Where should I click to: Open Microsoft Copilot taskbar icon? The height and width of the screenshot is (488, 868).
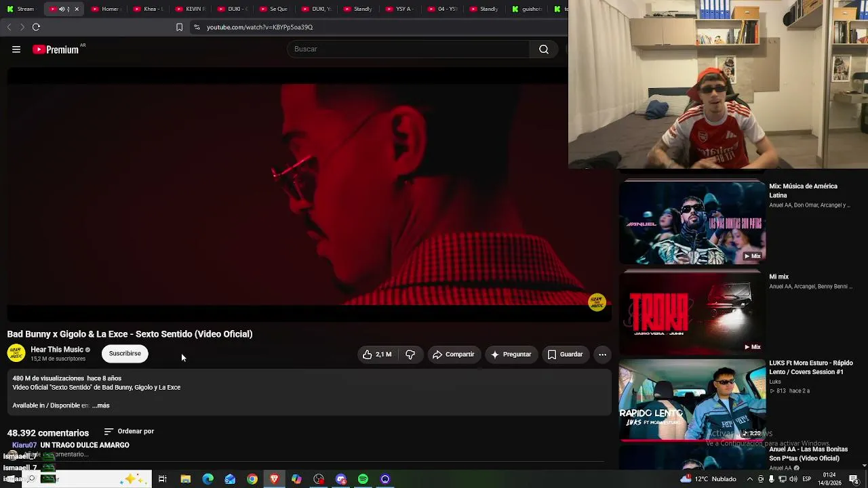(296, 479)
